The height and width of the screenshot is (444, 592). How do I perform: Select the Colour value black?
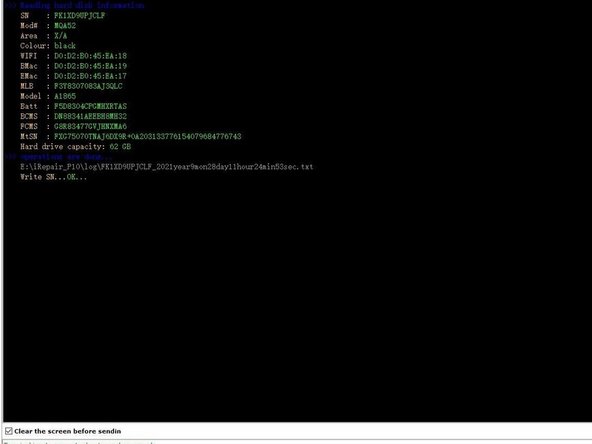pos(65,46)
